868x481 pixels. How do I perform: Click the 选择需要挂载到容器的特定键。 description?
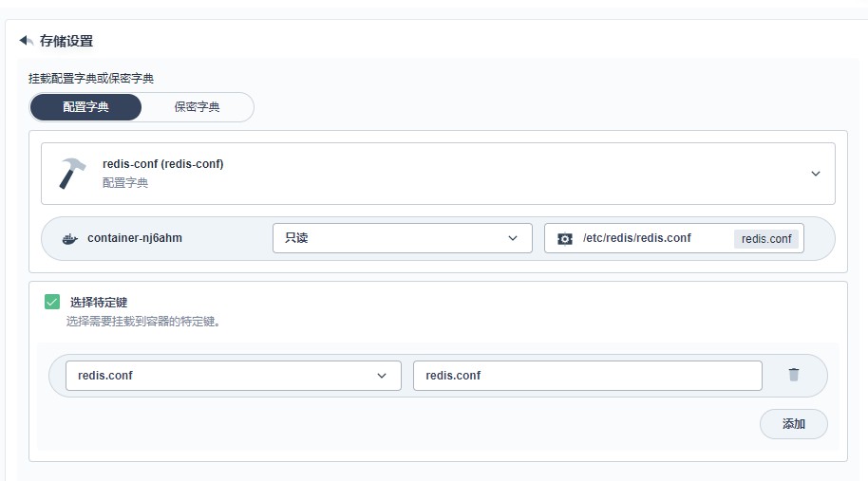pos(145,322)
